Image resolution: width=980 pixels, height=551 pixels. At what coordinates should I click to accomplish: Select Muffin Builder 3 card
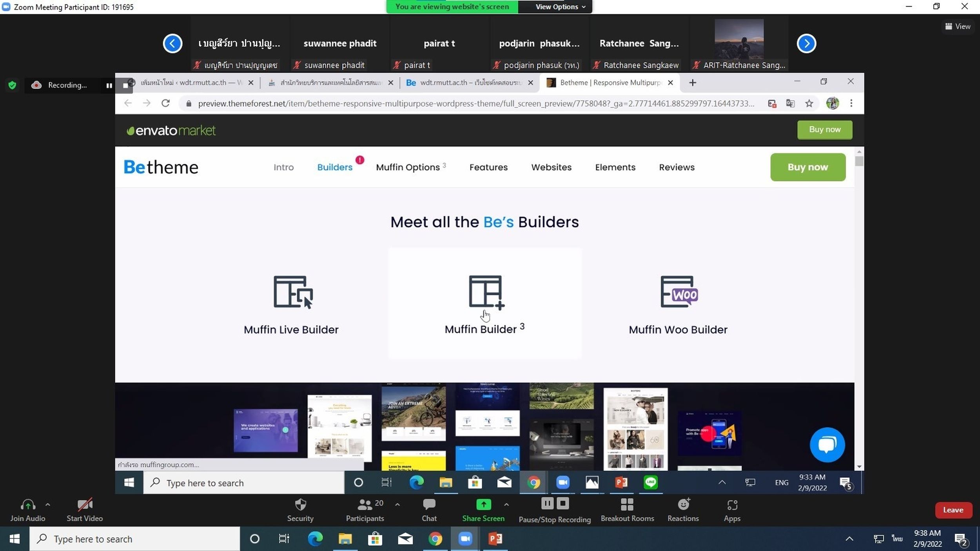485,303
